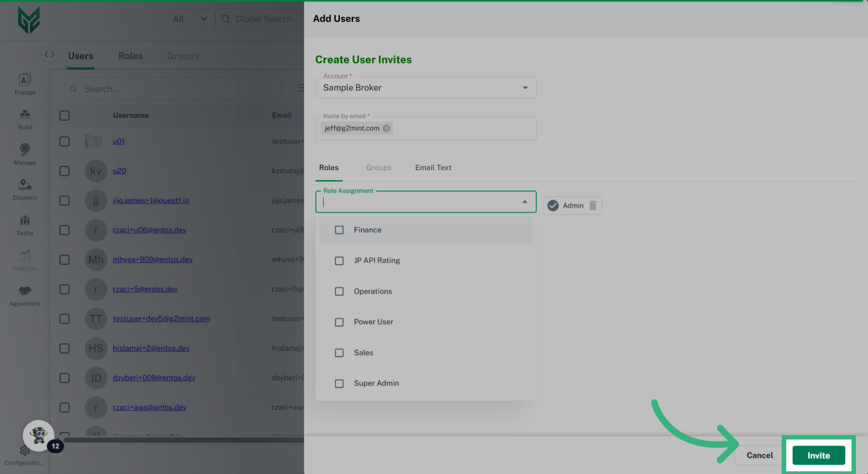Check the Finance role checkbox
Viewport: 868px width, 474px height.
[x=340, y=230]
